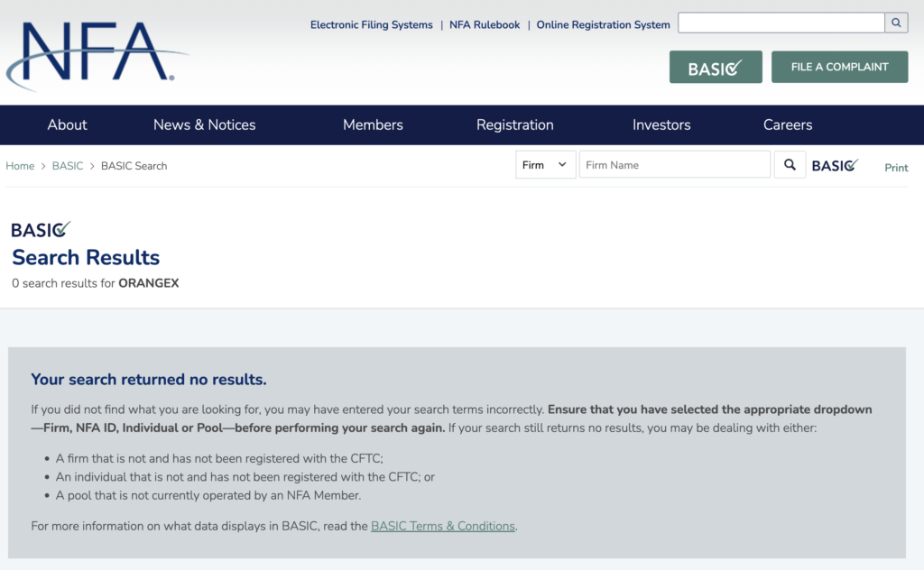924x570 pixels.
Task: Click the ORANGEX search term
Action: point(149,283)
